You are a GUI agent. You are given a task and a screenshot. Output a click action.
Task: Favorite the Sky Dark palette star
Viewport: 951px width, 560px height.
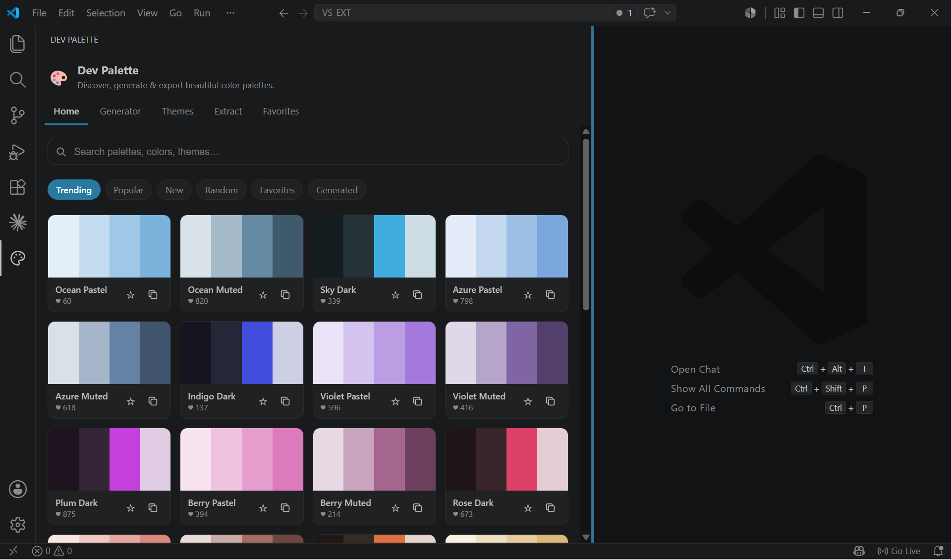coord(395,295)
